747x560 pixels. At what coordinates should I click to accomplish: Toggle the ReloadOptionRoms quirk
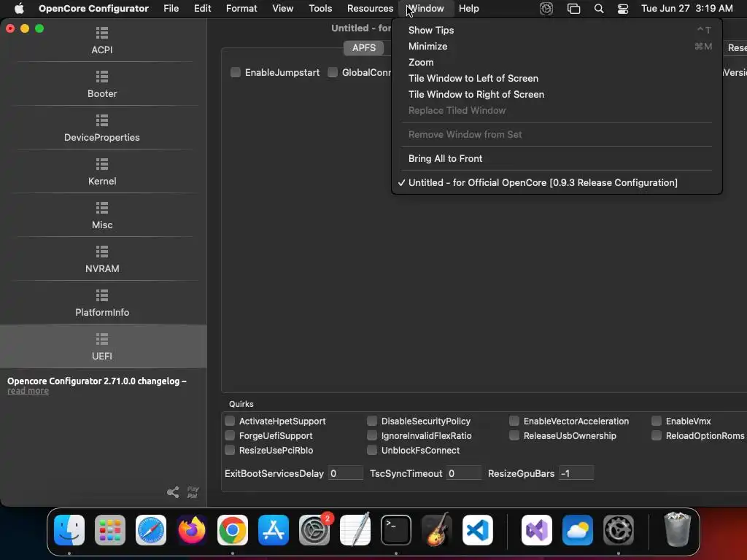657,436
